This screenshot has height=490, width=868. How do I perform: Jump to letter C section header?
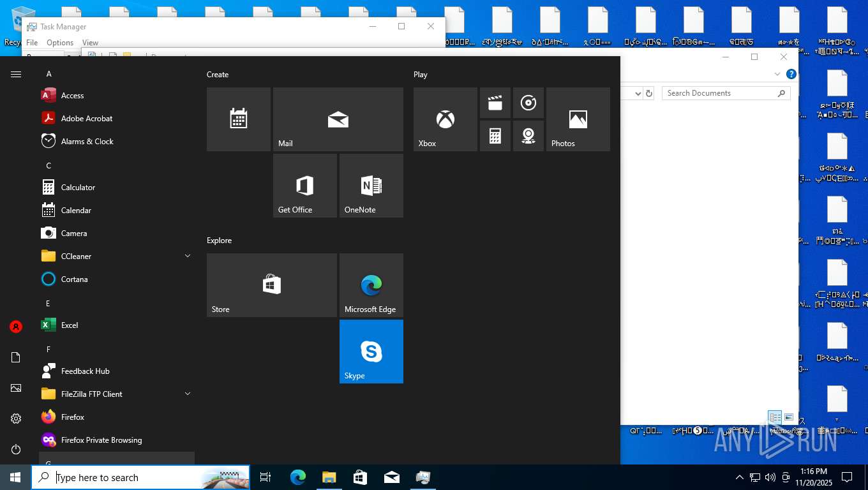click(49, 166)
